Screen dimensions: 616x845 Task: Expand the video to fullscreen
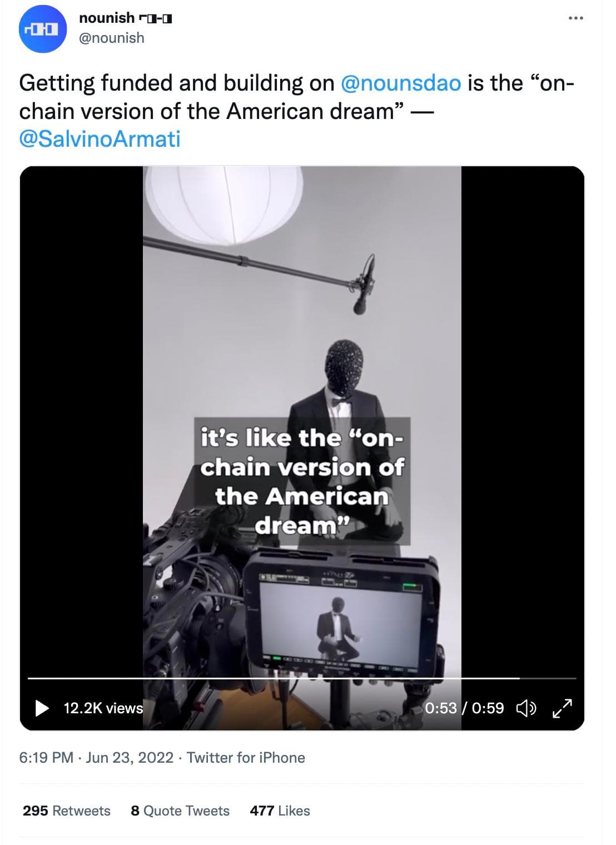tap(562, 708)
